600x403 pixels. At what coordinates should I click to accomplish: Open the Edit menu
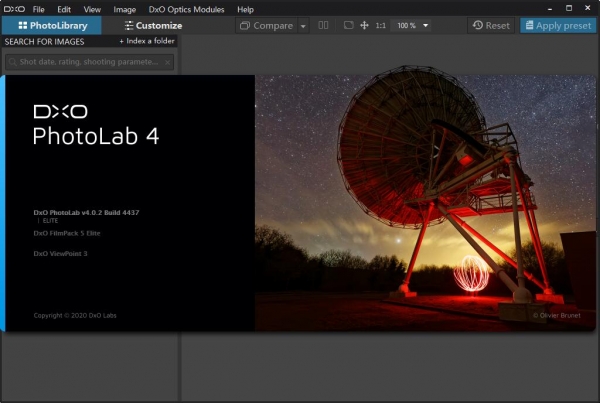pyautogui.click(x=64, y=9)
